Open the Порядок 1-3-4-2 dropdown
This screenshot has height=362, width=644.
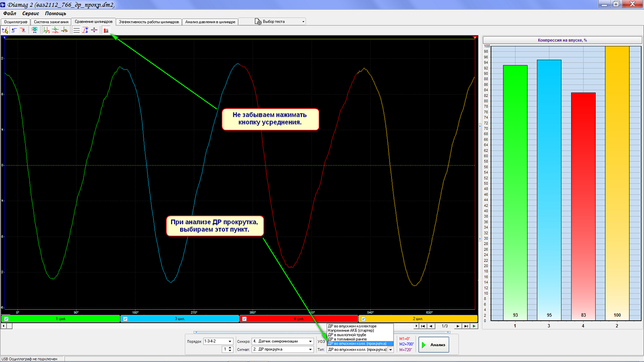[218, 341]
